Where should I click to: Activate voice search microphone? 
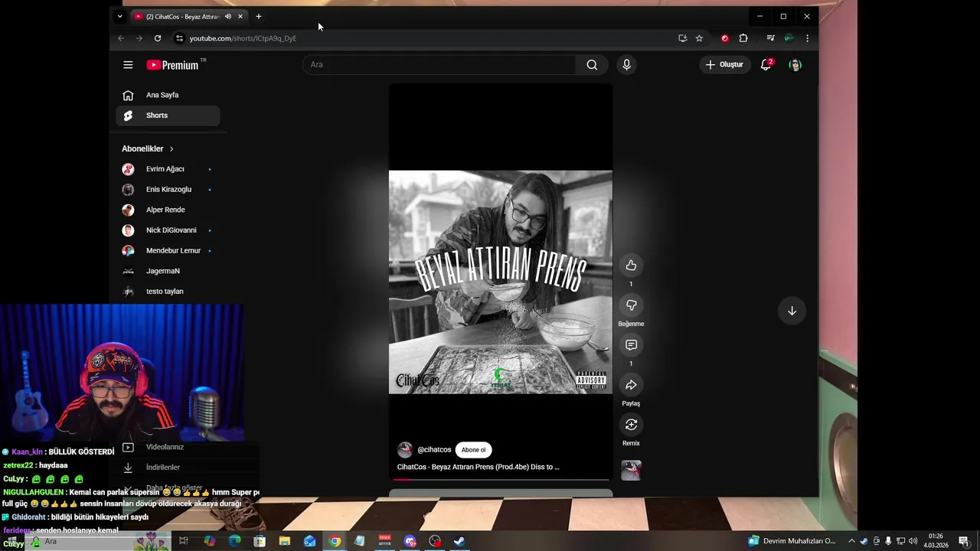pyautogui.click(x=626, y=65)
